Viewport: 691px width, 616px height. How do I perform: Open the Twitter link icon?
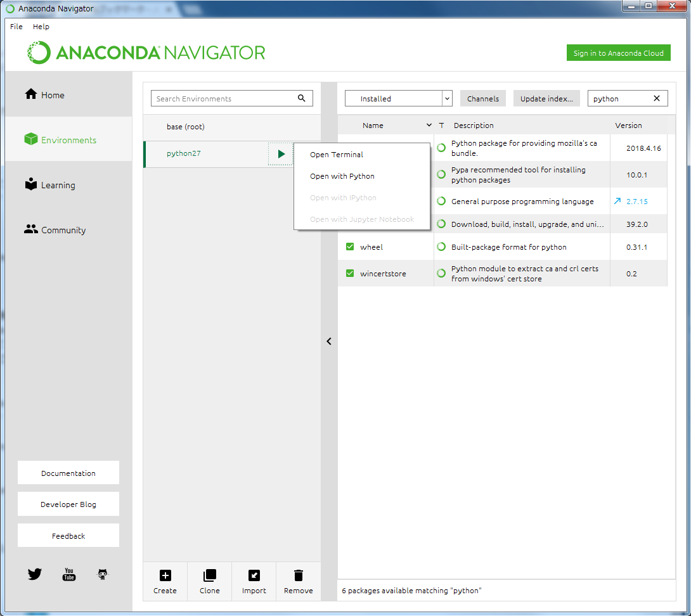coord(35,574)
